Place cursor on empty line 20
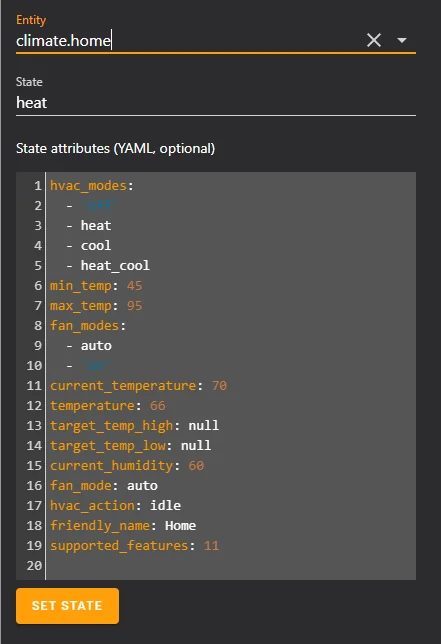The width and height of the screenshot is (441, 644). 231,566
